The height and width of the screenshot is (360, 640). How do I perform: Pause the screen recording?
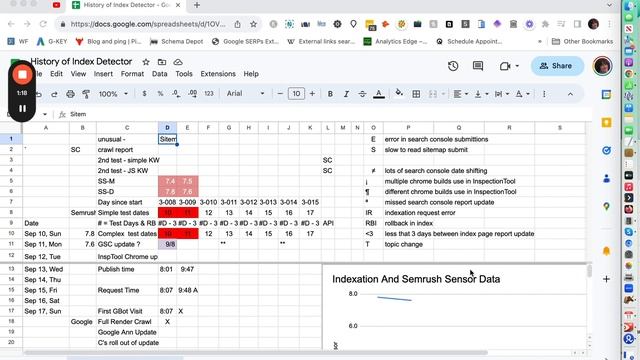coord(22,109)
